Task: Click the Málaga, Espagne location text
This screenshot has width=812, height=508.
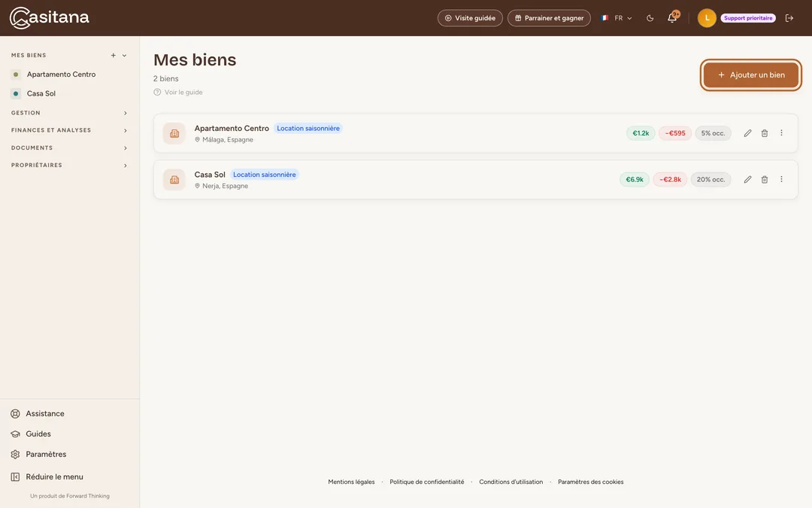Action: pyautogui.click(x=228, y=140)
